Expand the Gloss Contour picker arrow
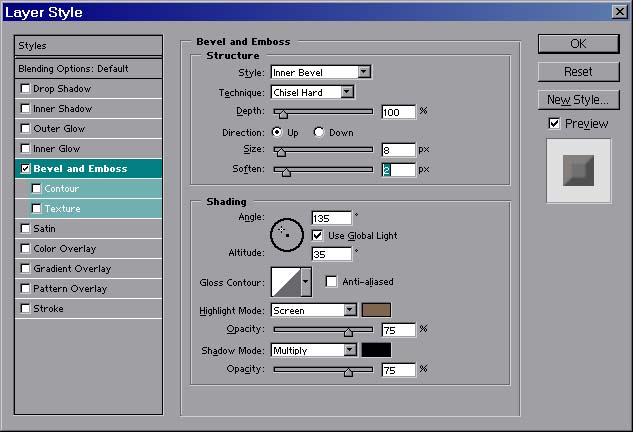 [306, 282]
